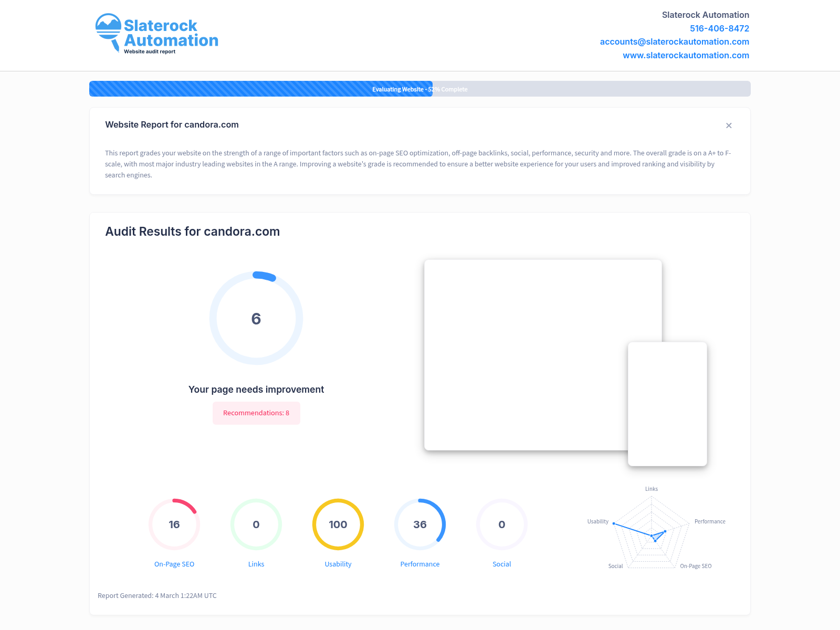Click the overall score gauge showing 6
This screenshot has width=840, height=630.
[256, 318]
